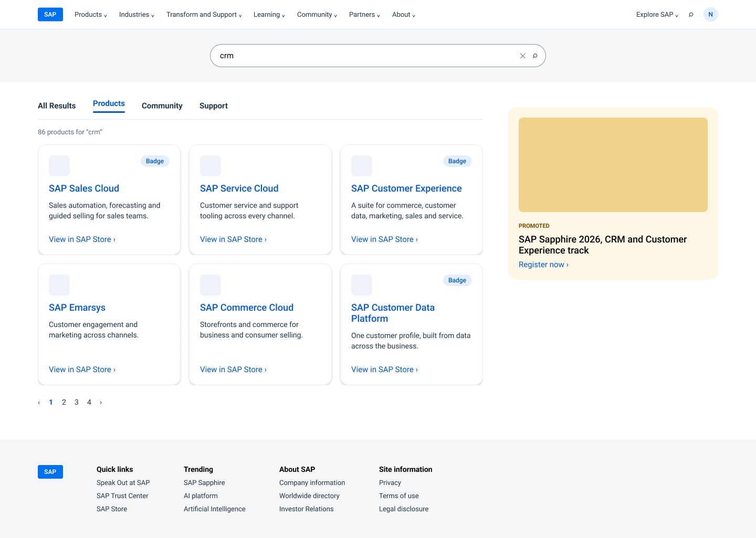Click the SAP Sales Cloud product icon
Image resolution: width=756 pixels, height=538 pixels.
point(59,166)
